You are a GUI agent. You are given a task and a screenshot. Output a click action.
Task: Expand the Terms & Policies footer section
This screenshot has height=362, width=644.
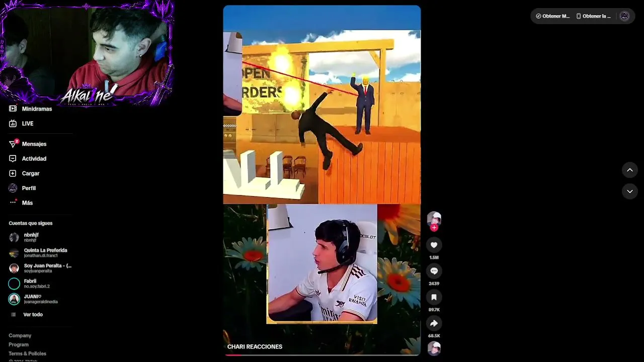click(x=27, y=354)
